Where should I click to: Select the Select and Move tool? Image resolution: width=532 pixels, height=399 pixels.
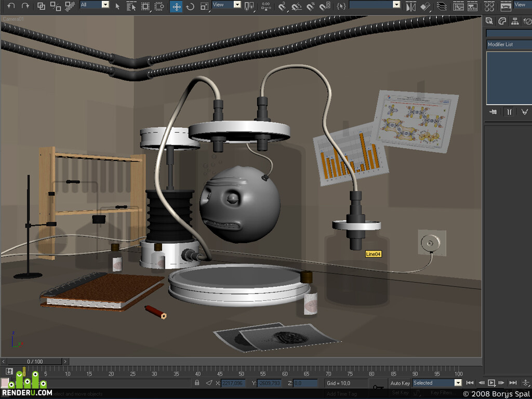[x=176, y=6]
